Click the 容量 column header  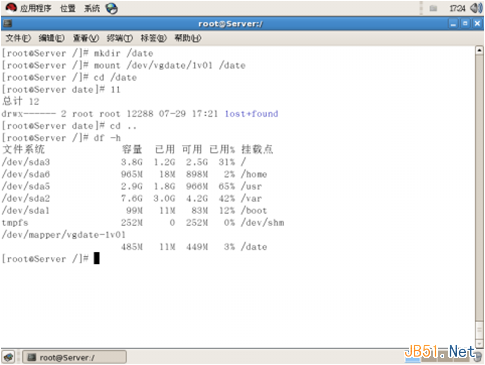[x=132, y=149]
